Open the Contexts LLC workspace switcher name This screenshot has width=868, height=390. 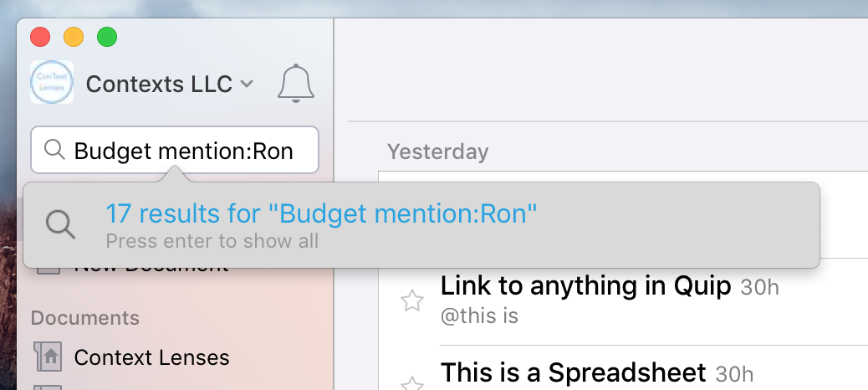(x=159, y=84)
